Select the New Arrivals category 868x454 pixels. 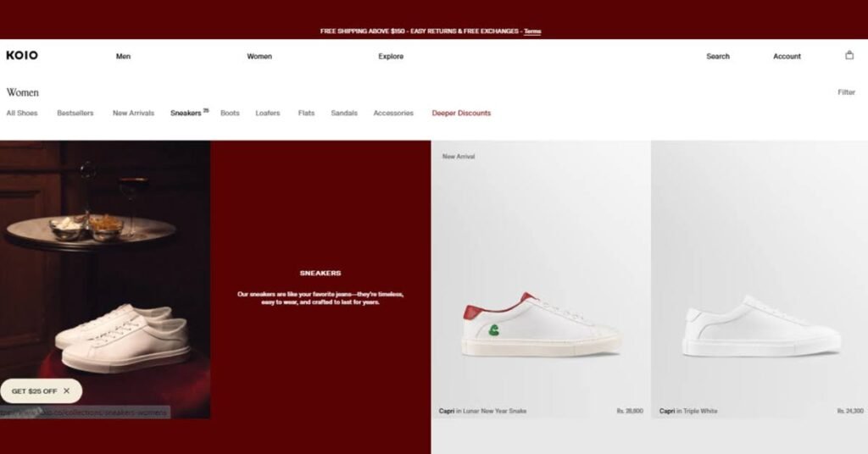click(133, 113)
